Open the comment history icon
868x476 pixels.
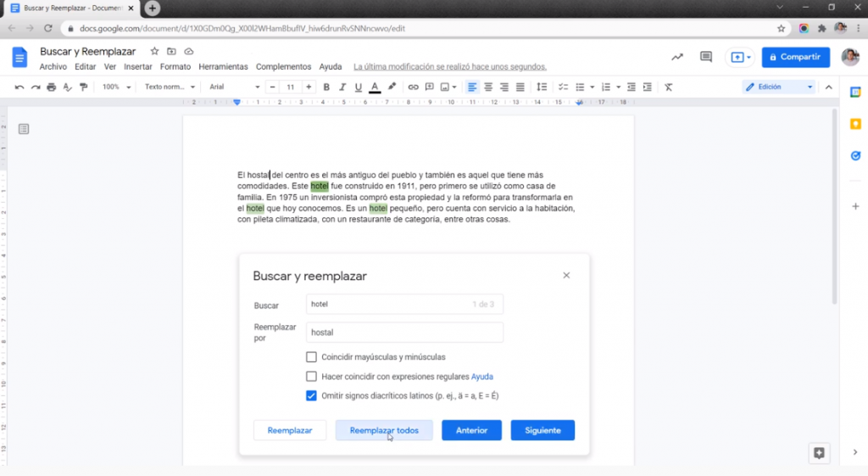coord(705,57)
